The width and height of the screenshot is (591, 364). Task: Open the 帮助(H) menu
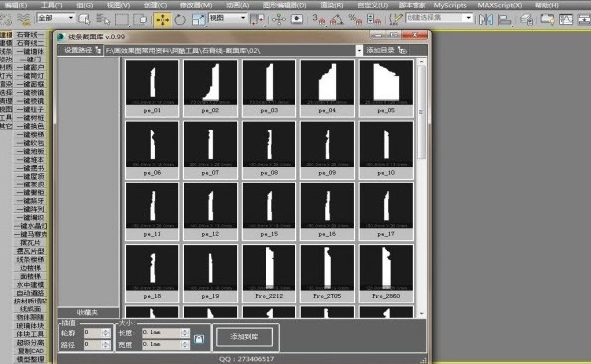point(547,5)
